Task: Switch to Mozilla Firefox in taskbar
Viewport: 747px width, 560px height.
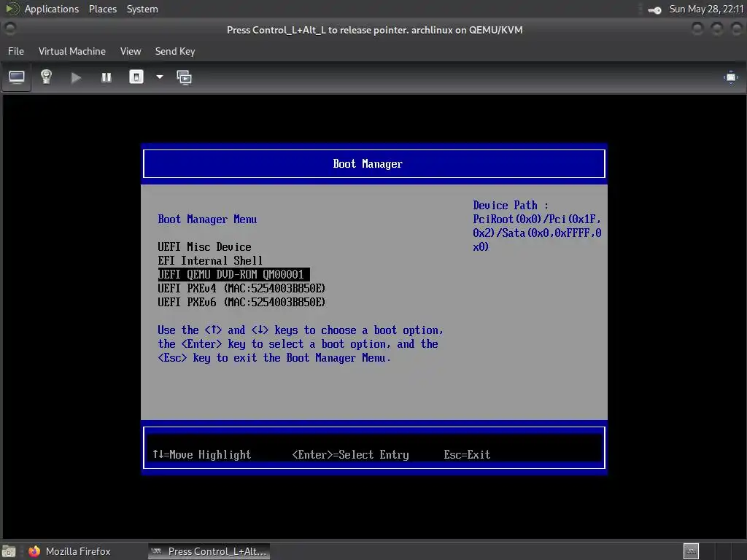Action: pos(69,551)
